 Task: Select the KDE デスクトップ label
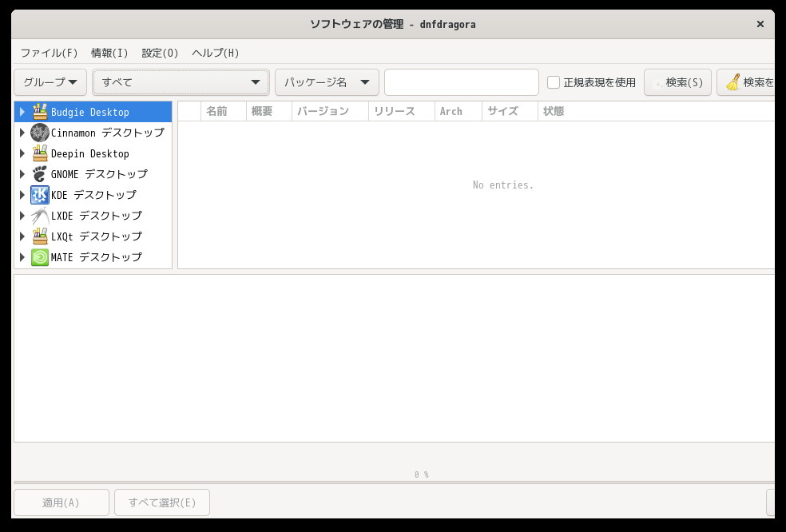point(93,195)
